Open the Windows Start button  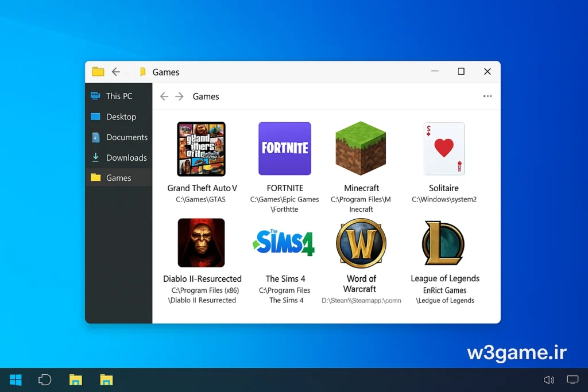16,380
